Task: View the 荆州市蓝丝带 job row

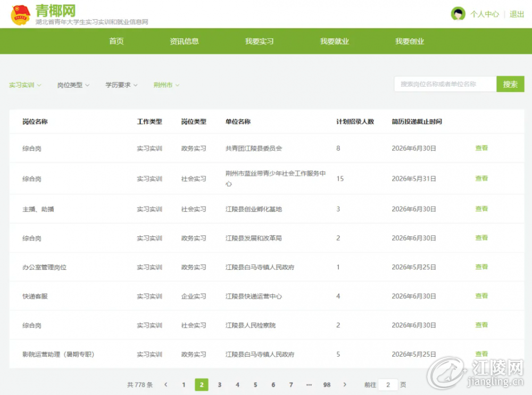Action: pyautogui.click(x=481, y=178)
